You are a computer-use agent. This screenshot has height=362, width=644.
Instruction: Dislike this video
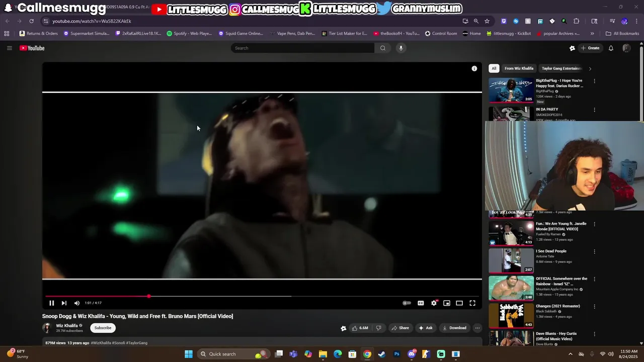point(378,328)
